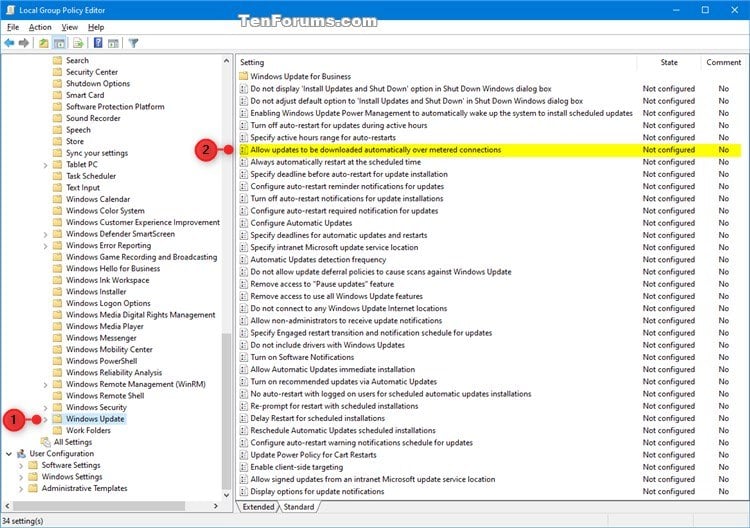Expand the Windows Security tree node
The width and height of the screenshot is (750, 528).
[x=45, y=407]
